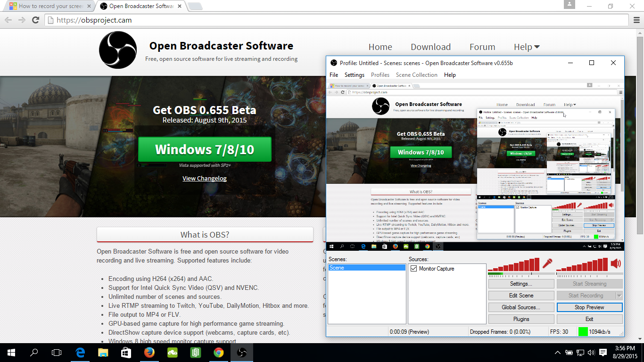Open the OBS File menu
644x362 pixels.
click(x=334, y=75)
